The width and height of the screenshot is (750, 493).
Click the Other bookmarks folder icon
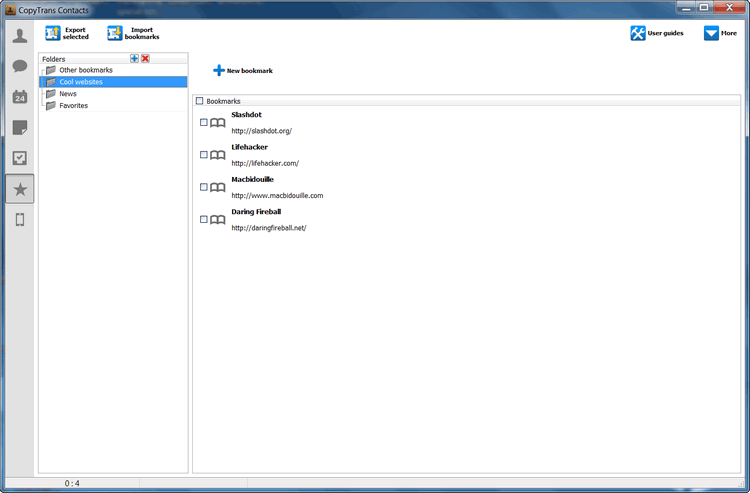(51, 70)
